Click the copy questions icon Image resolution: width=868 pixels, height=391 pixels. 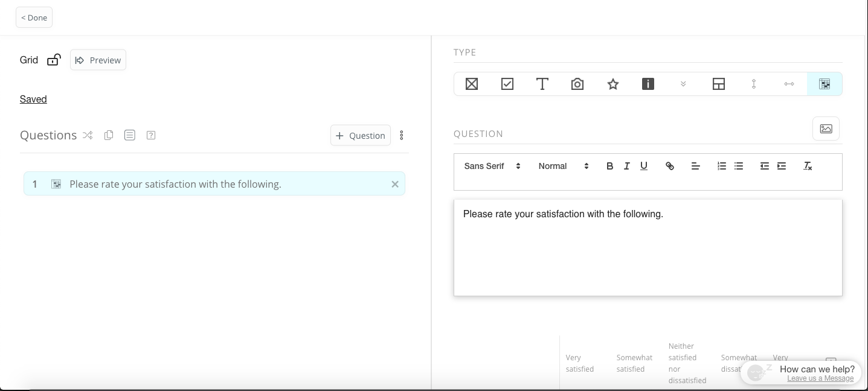point(109,135)
